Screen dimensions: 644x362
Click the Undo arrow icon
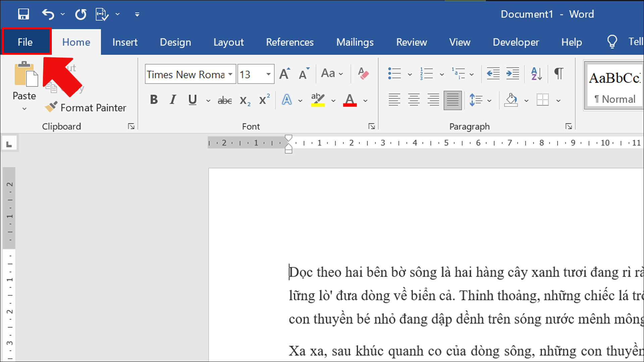pos(48,14)
